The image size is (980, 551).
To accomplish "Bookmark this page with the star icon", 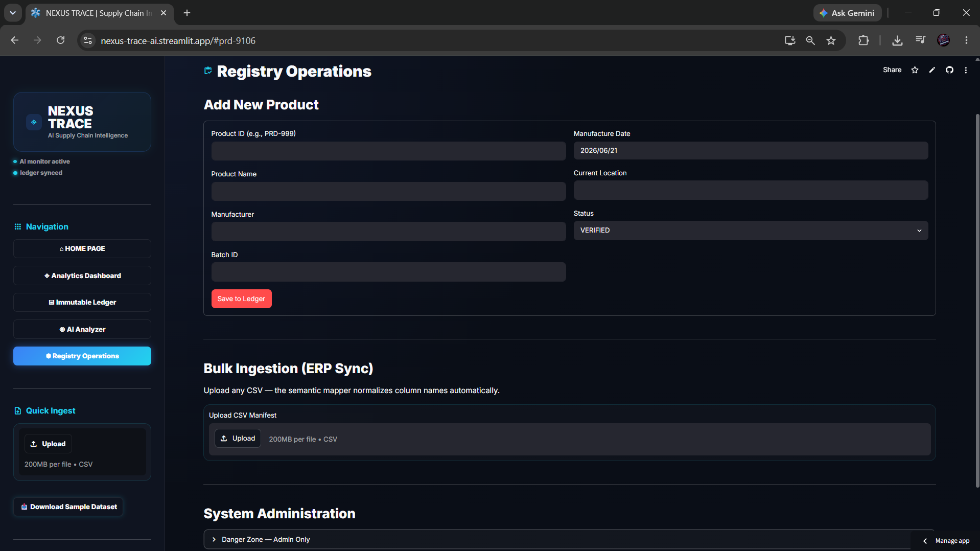I will [831, 40].
